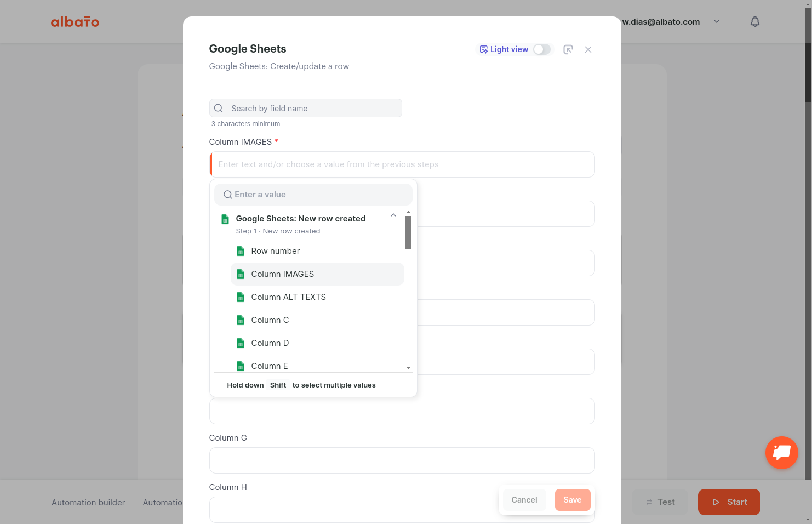
Task: Click the Google Sheets step icon in header
Action: 225,219
